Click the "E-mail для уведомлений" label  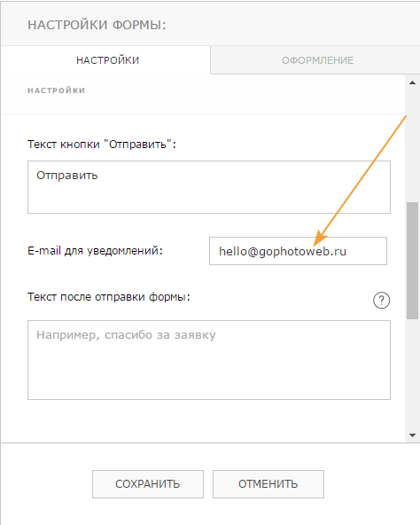[95, 250]
